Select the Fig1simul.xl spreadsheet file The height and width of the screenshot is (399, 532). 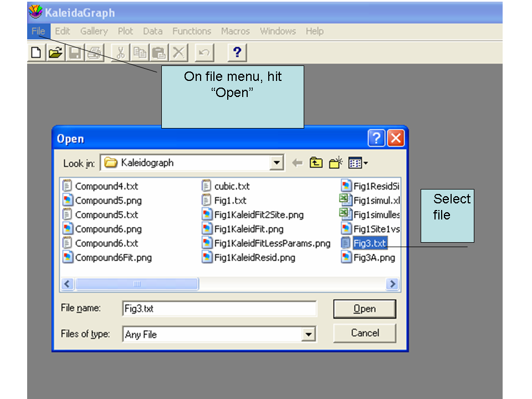[370, 201]
